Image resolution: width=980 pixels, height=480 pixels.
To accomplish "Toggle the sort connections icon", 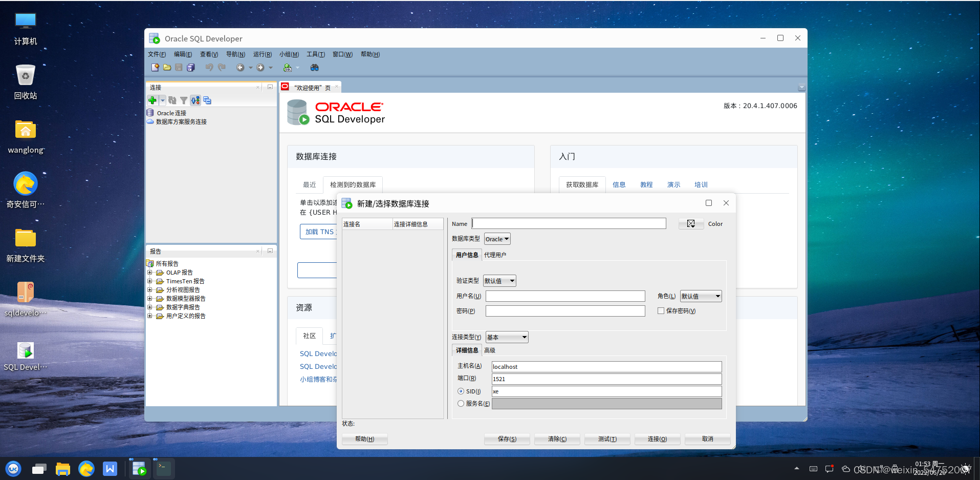I will click(195, 100).
